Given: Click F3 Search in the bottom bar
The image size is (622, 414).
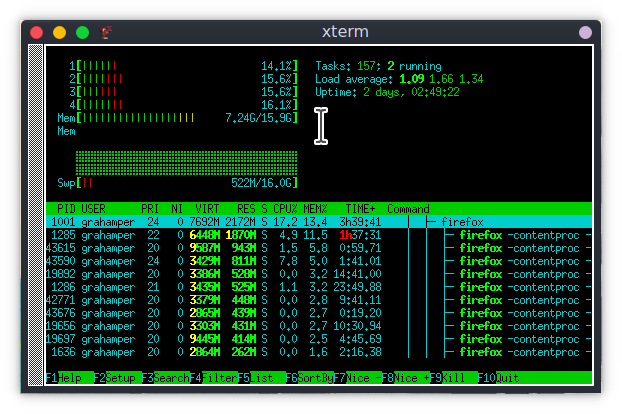Looking at the screenshot, I should click(164, 378).
